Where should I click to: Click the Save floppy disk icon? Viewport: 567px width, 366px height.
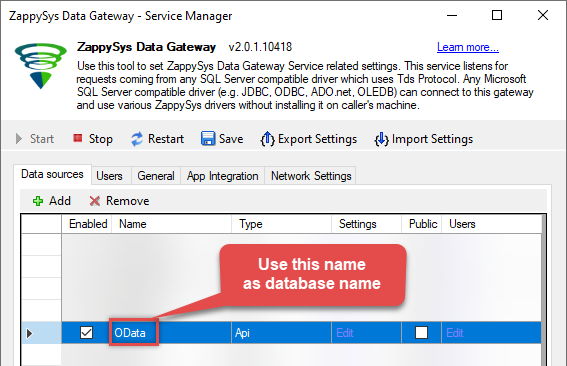(208, 139)
